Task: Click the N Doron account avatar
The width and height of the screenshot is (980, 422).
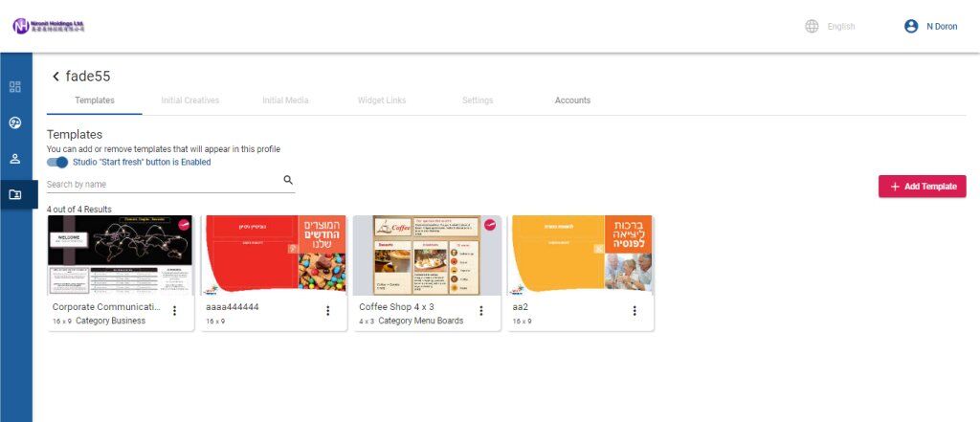Action: tap(911, 27)
